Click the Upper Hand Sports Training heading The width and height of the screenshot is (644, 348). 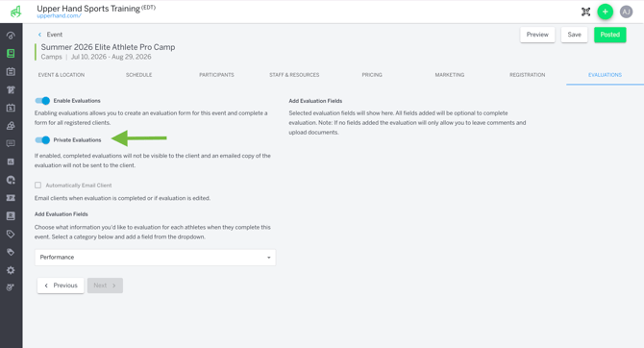88,9
